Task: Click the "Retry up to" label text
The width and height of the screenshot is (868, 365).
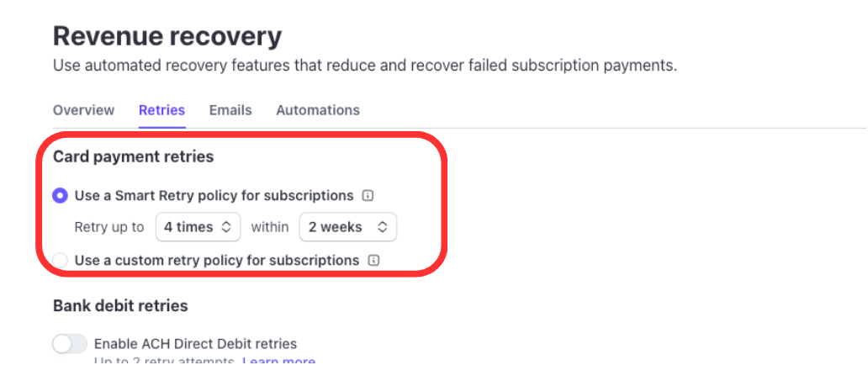Action: [109, 227]
